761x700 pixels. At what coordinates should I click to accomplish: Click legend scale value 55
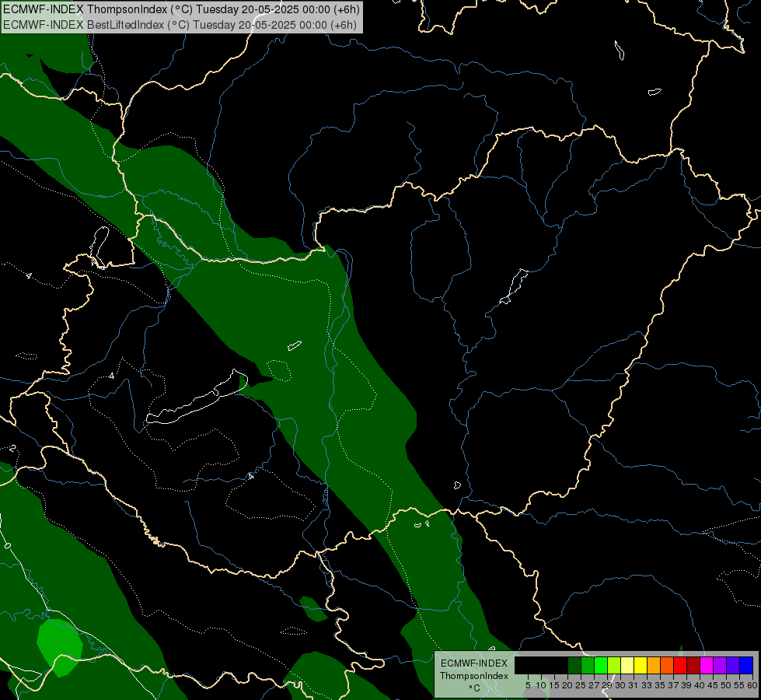point(739,685)
